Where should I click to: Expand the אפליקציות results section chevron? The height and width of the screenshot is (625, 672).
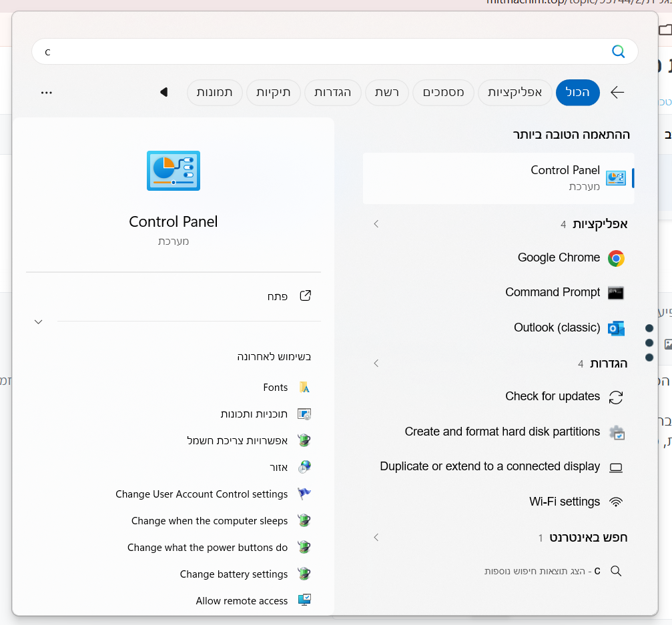pyautogui.click(x=376, y=224)
